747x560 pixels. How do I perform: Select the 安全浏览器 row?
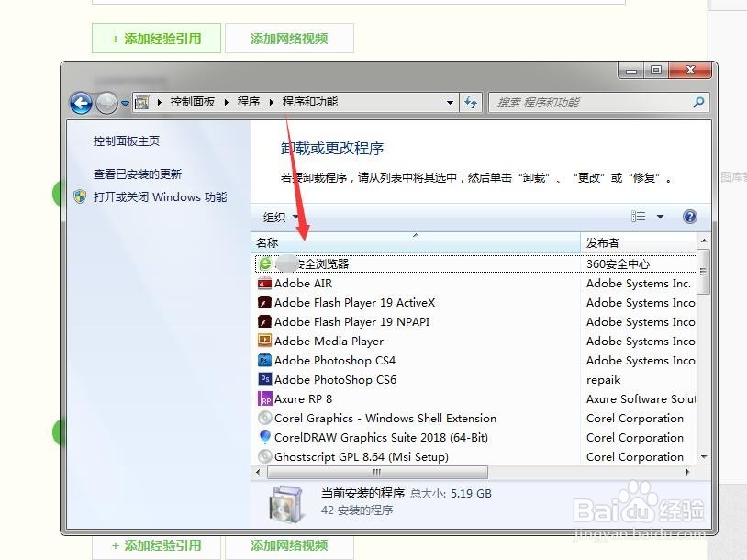click(x=475, y=264)
